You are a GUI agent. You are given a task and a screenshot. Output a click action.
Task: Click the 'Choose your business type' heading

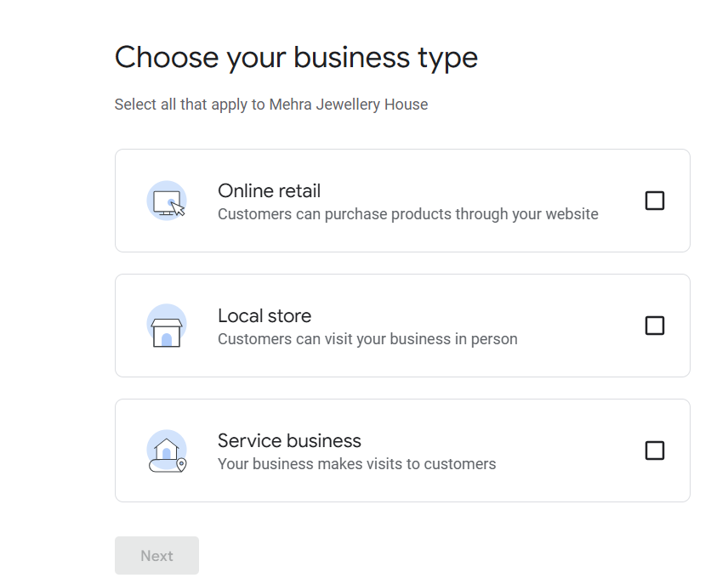[x=296, y=58]
